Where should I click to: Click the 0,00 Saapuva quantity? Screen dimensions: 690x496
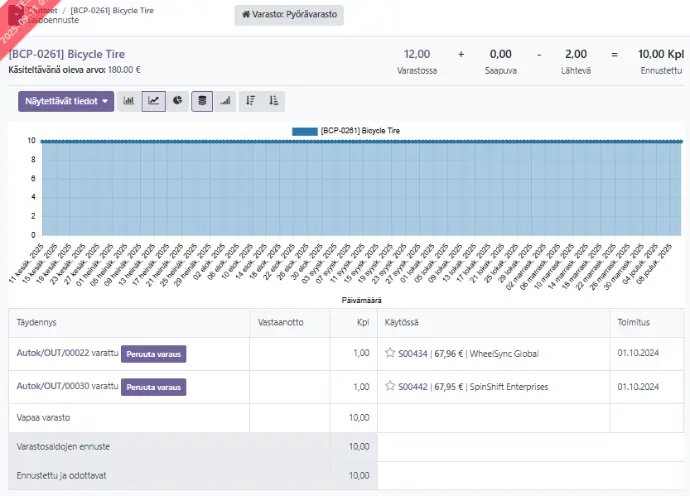click(501, 55)
